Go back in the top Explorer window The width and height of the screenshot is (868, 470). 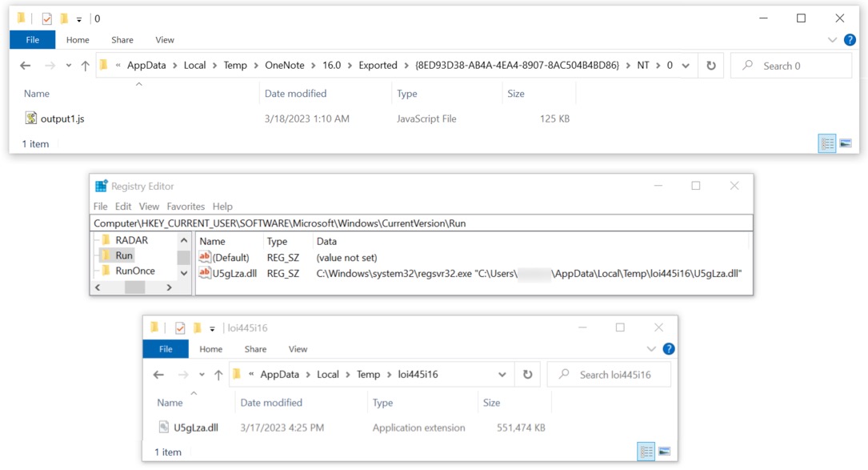click(x=26, y=66)
